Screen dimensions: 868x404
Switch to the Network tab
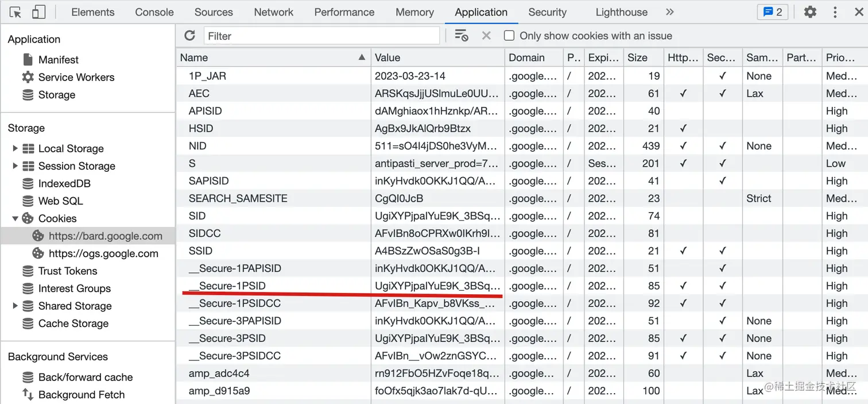274,12
